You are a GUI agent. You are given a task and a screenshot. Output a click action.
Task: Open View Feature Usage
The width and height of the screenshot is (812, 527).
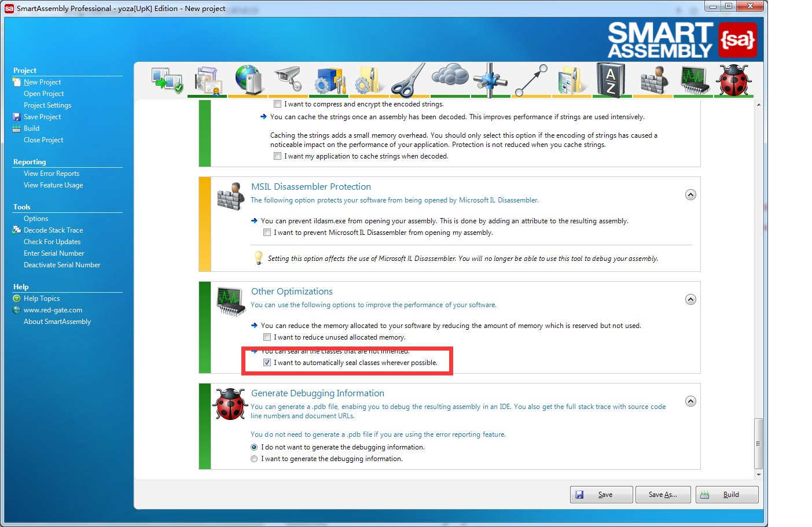click(x=53, y=185)
